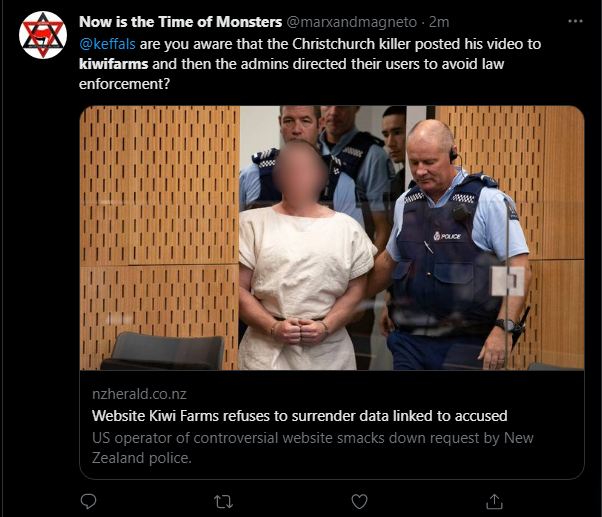Click the tweet's last line reading 'enforcement?'
This screenshot has width=602, height=517.
(x=124, y=84)
